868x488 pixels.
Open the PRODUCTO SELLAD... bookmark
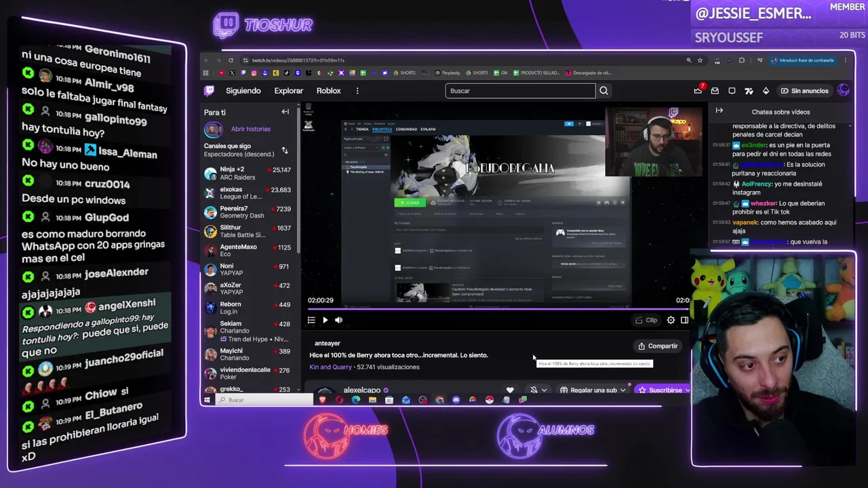[536, 73]
